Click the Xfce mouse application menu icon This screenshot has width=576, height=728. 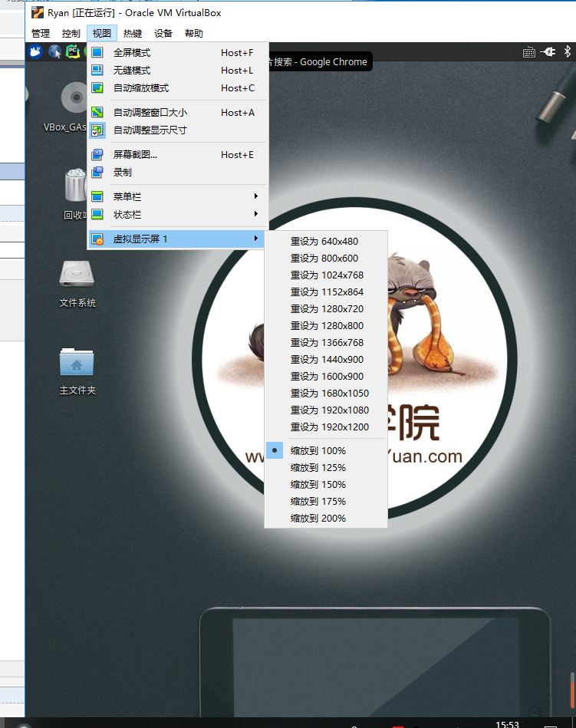[x=36, y=51]
